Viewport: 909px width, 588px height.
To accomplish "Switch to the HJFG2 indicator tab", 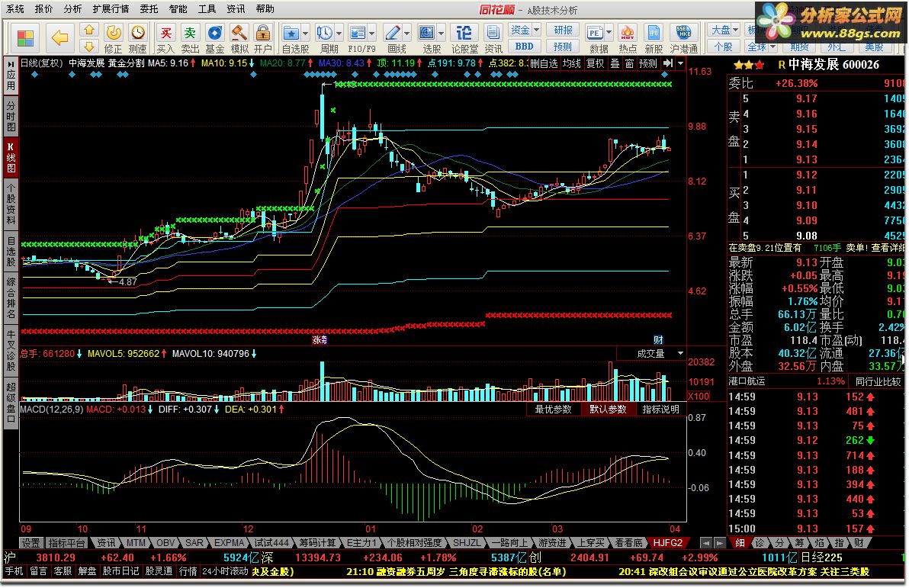I will [668, 543].
